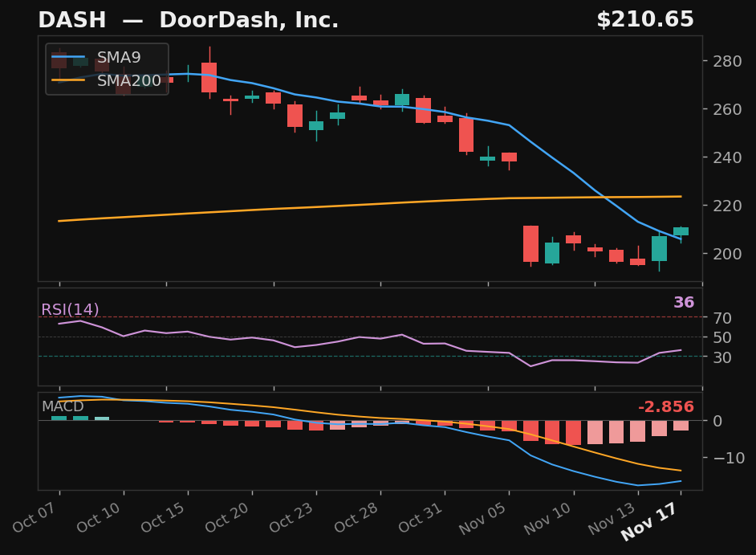The height and width of the screenshot is (555, 756).
Task: Click the $210.65 price label
Action: [x=645, y=20]
